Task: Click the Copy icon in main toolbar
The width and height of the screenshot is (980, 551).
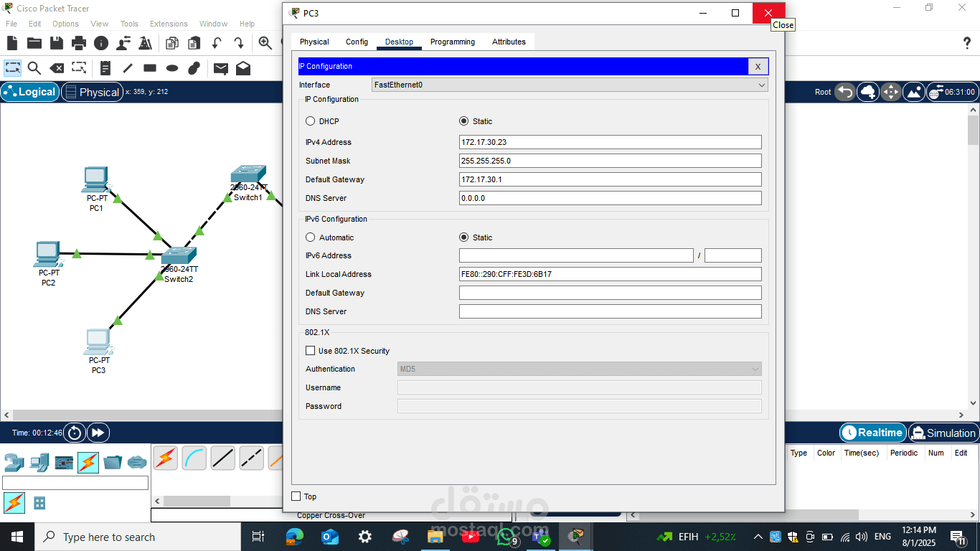Action: coord(172,43)
